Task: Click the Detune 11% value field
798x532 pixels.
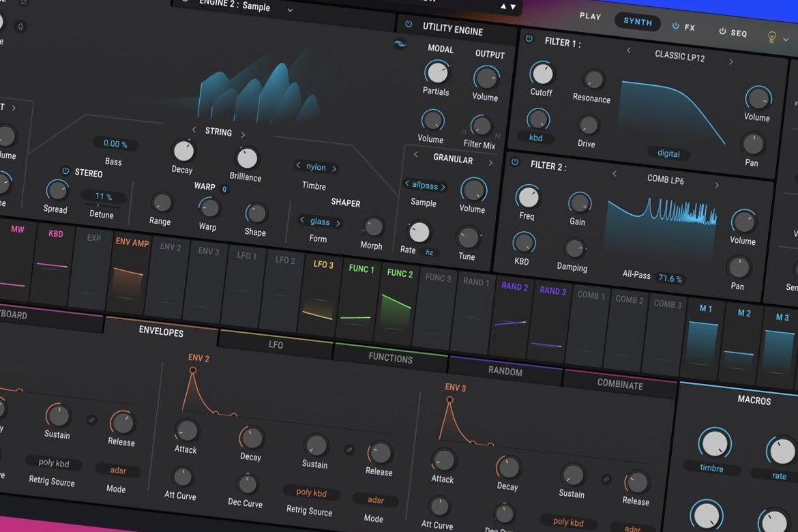Action: pyautogui.click(x=102, y=197)
